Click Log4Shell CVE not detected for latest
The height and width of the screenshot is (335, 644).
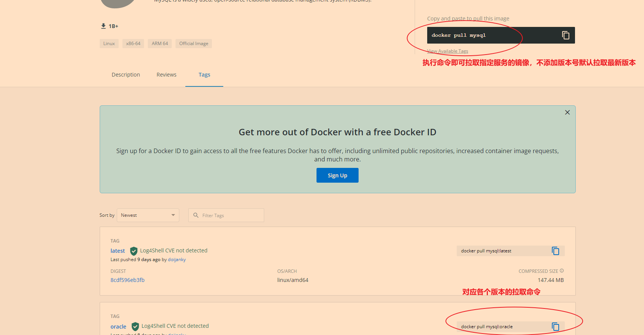(x=174, y=250)
